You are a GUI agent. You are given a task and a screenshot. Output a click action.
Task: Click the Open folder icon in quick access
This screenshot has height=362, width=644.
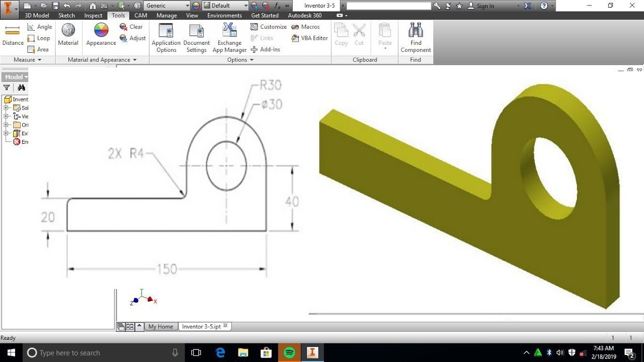coord(45,6)
